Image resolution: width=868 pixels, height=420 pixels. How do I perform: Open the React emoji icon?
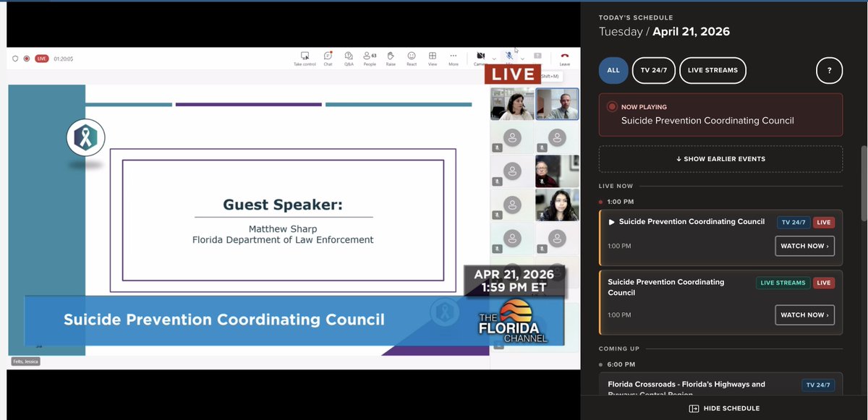click(412, 56)
